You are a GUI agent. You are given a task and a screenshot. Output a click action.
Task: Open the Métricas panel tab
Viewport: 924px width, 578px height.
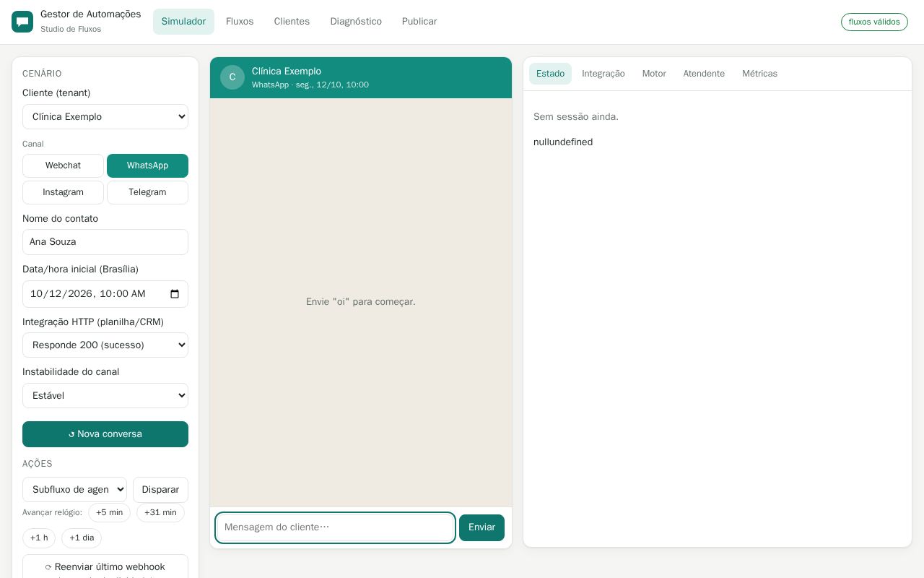759,74
